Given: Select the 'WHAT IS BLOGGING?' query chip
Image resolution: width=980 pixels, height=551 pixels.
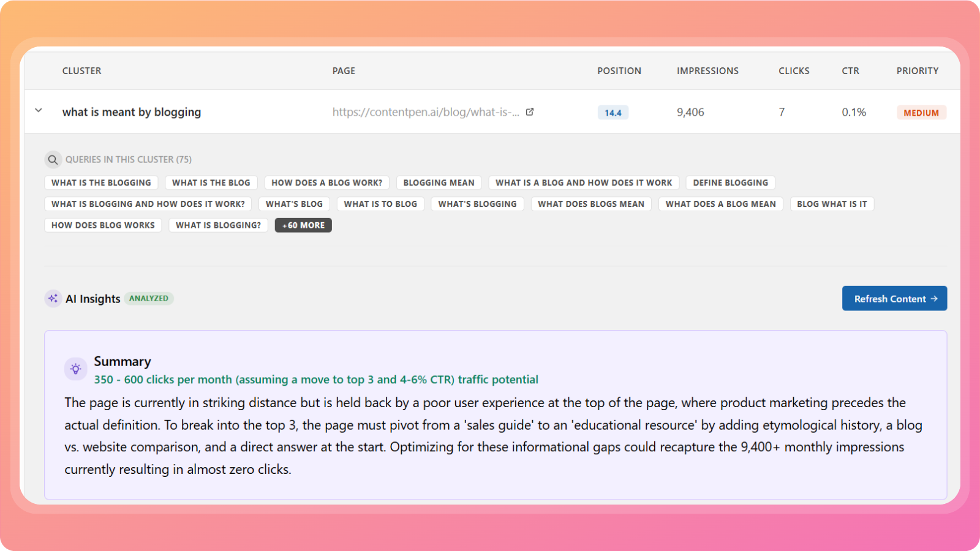Looking at the screenshot, I should pos(218,225).
